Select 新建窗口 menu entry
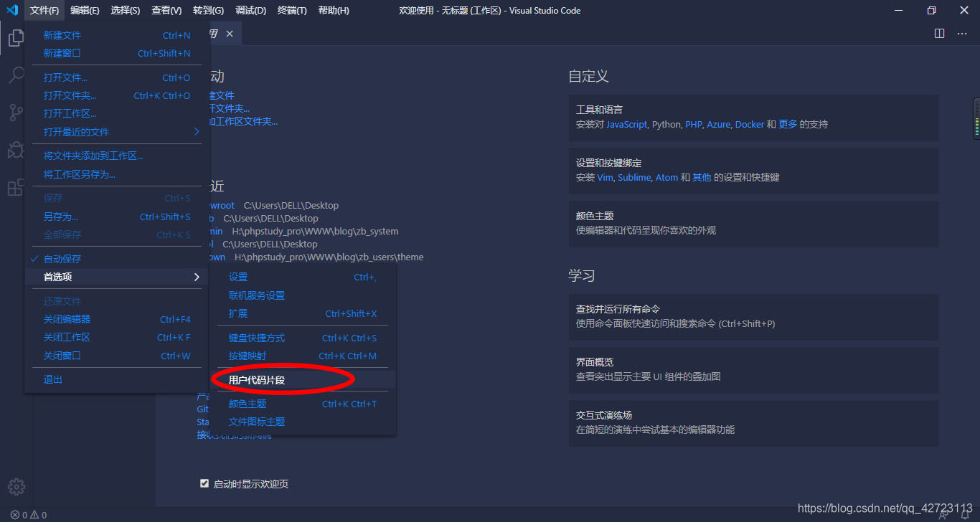This screenshot has height=522, width=980. [x=118, y=53]
